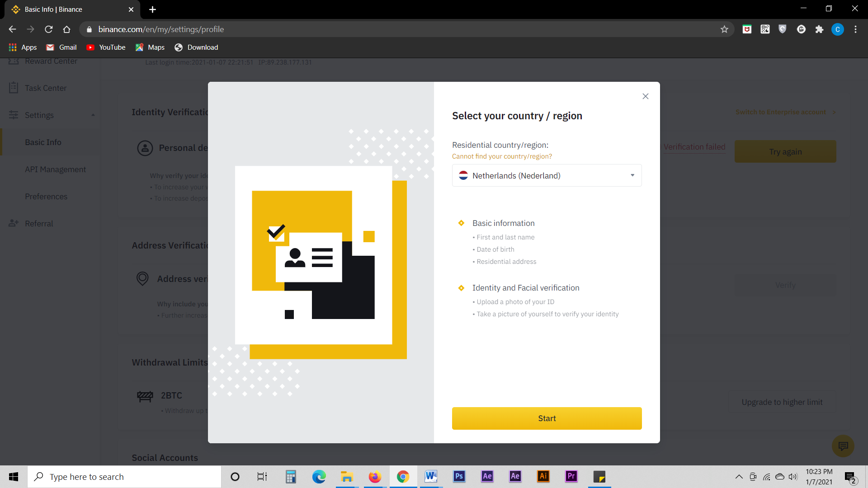Open the circular extension icon beside the shield
Screen dimensions: 868x488
(801, 29)
